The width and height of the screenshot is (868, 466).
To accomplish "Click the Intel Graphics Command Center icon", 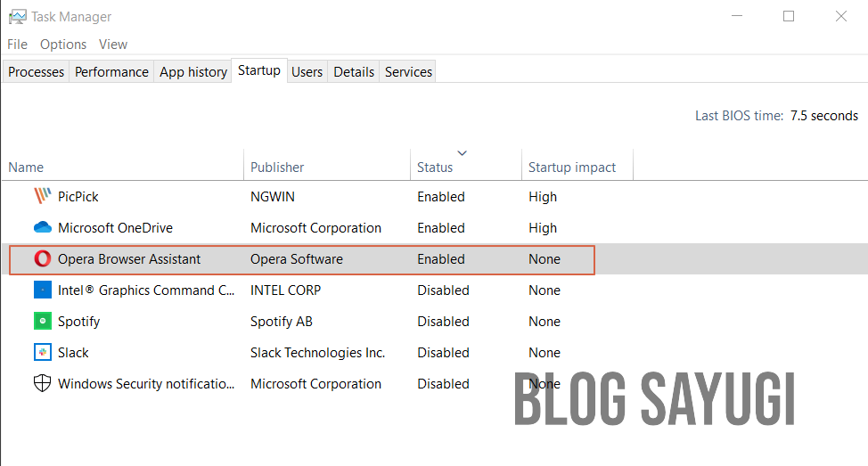I will tap(42, 290).
